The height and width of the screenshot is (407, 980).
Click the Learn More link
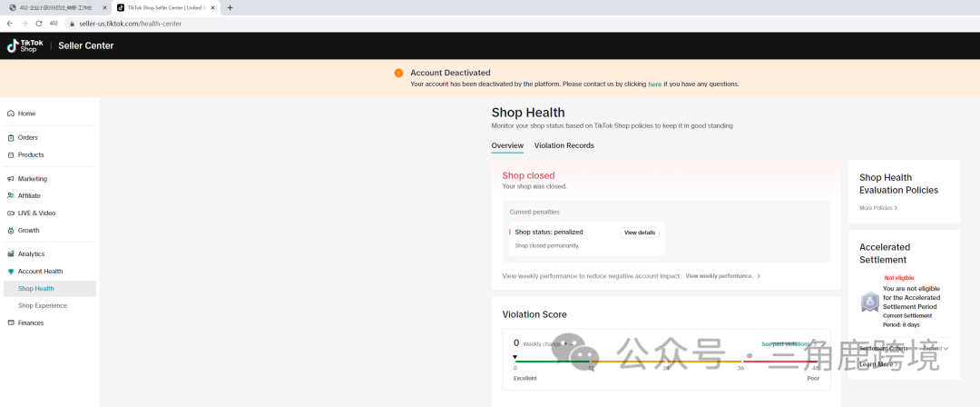click(878, 364)
